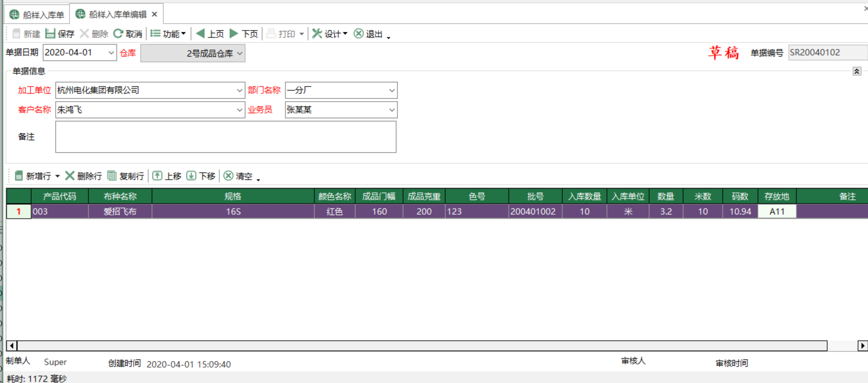Close the 船样入库单编辑 tab

click(x=154, y=14)
